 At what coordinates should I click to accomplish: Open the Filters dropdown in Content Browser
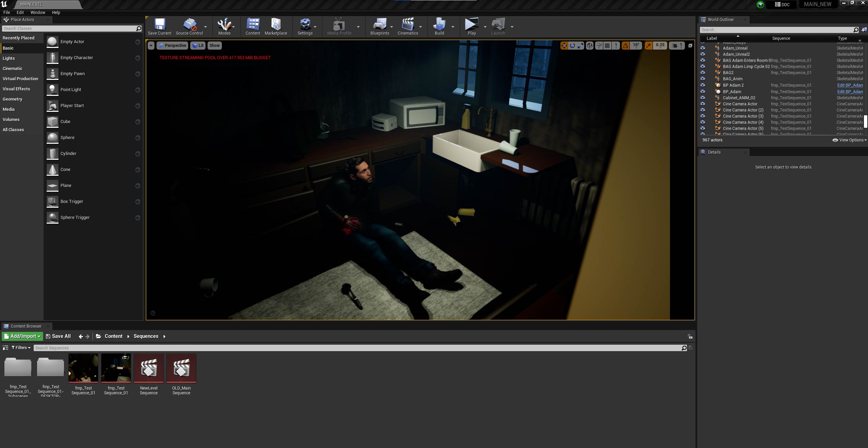[x=21, y=348]
